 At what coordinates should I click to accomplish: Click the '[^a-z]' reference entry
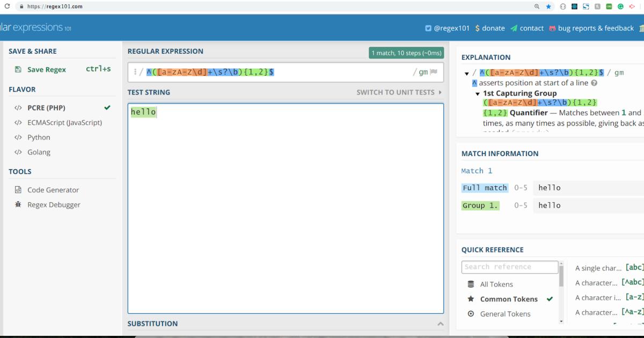(x=609, y=312)
